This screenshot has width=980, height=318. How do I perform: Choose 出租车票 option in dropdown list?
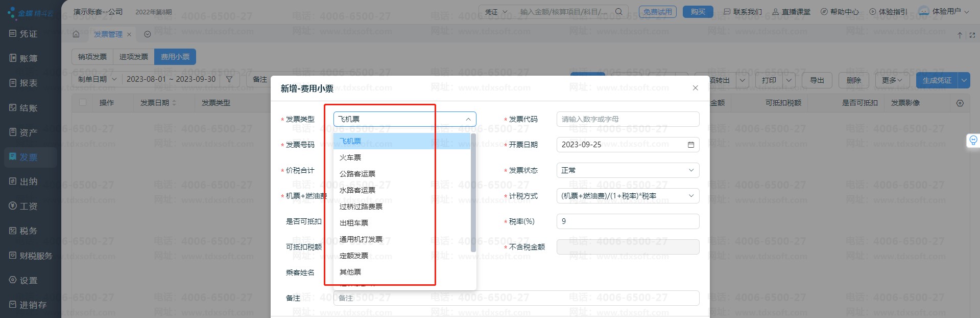(354, 223)
